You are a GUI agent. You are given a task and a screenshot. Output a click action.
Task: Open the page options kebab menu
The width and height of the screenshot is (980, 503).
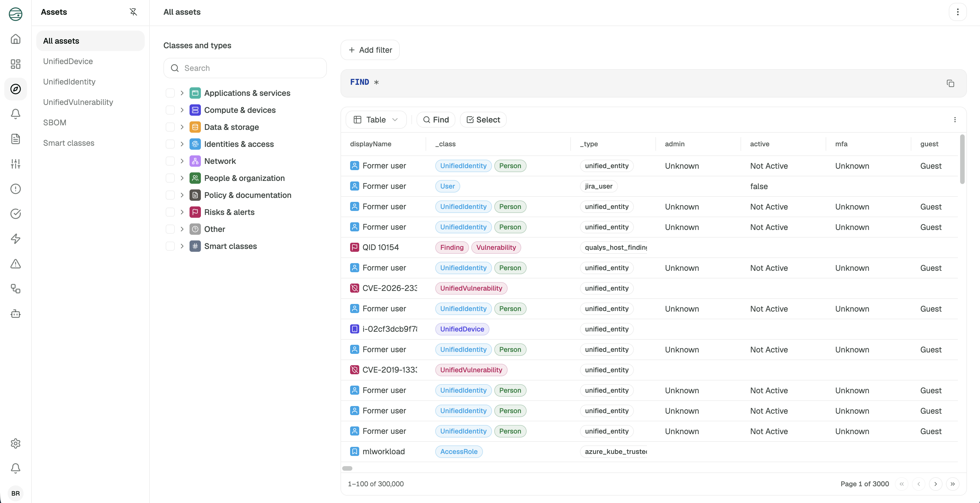(x=958, y=12)
